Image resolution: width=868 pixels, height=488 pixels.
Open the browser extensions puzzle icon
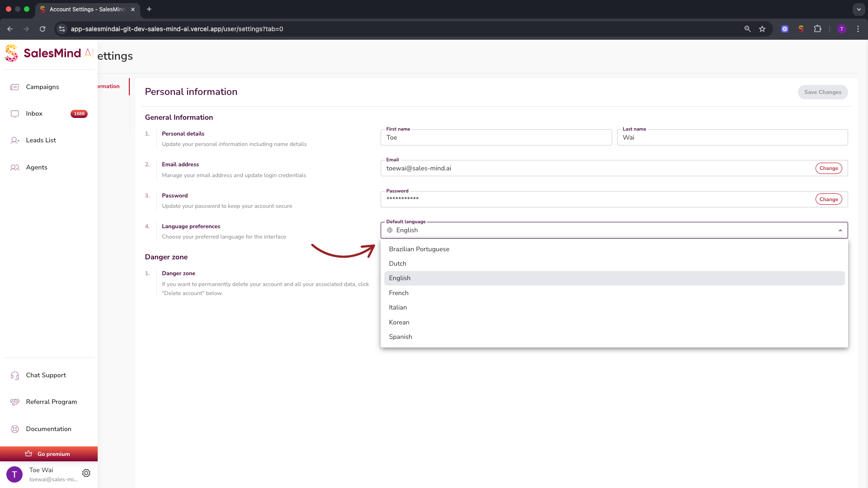click(x=817, y=29)
